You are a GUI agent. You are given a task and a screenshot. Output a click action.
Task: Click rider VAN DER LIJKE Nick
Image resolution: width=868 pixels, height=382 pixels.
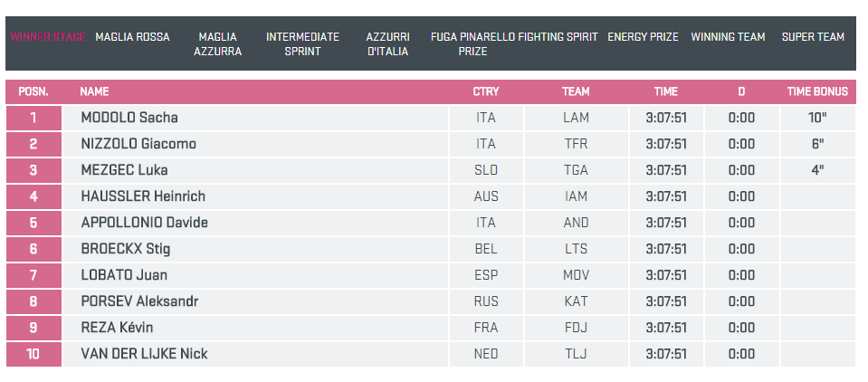144,354
